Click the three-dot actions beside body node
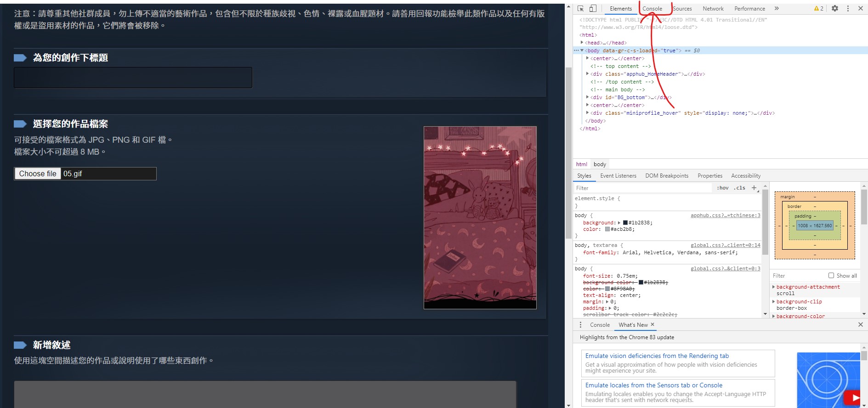Screen dimensions: 868x408 [576, 50]
